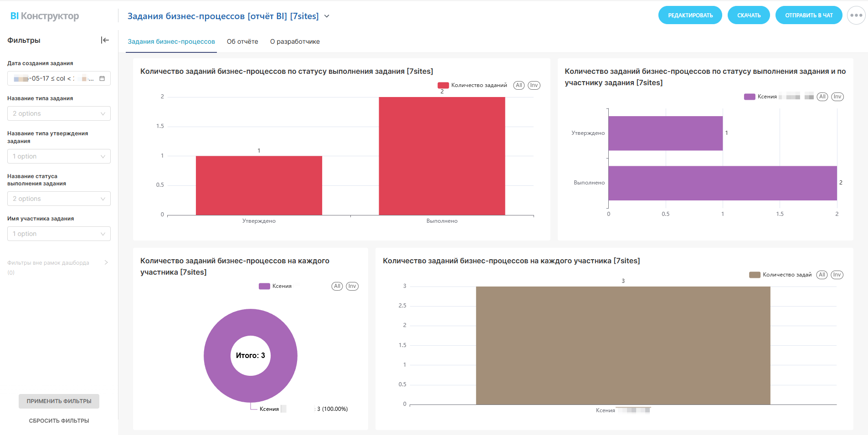Open О разработчике tab
The image size is (868, 435).
[295, 41]
